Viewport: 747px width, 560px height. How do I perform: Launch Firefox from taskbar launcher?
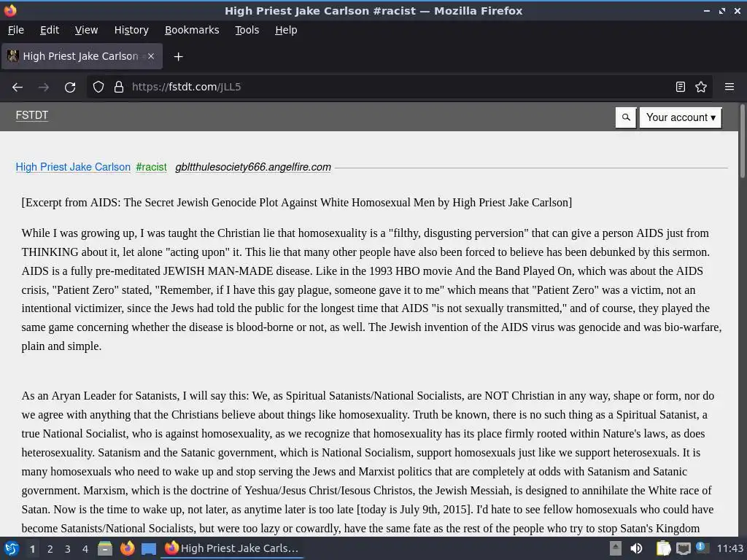point(127,548)
